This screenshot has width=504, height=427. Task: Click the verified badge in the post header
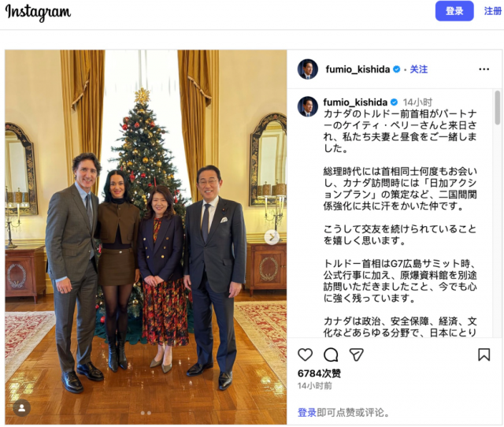tap(397, 69)
